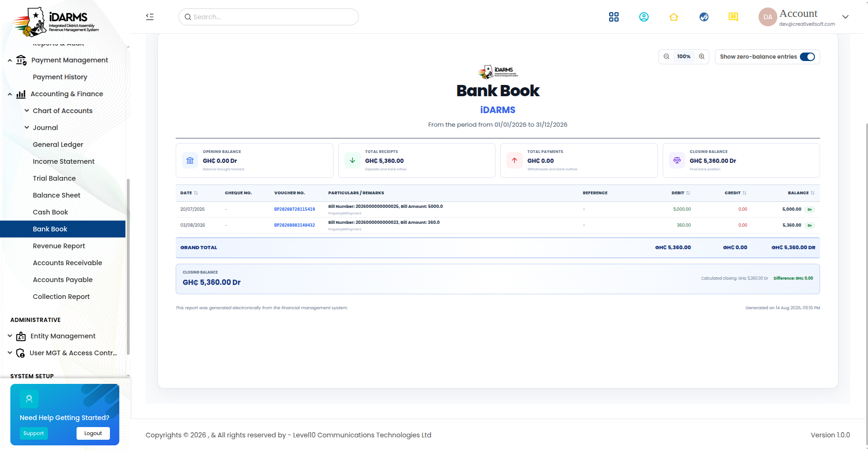Screen dimensions: 868x451
Task: Open the Balance Sheet page
Action: pos(56,195)
